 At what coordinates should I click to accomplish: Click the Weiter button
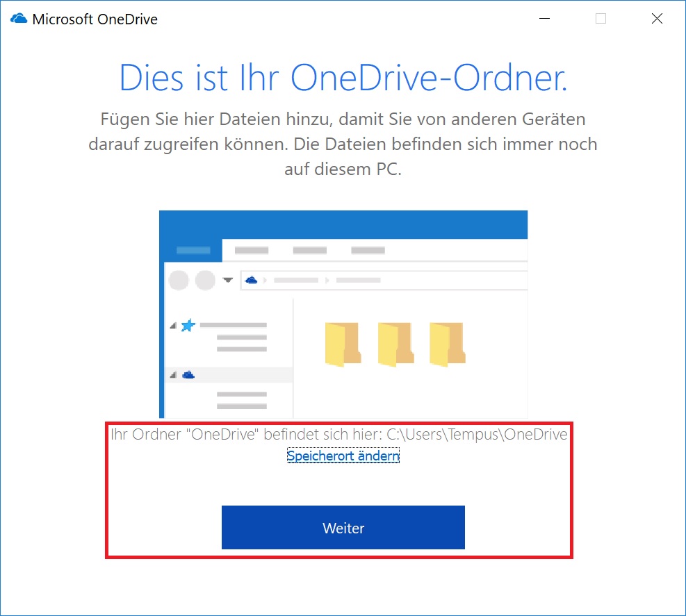pyautogui.click(x=343, y=527)
